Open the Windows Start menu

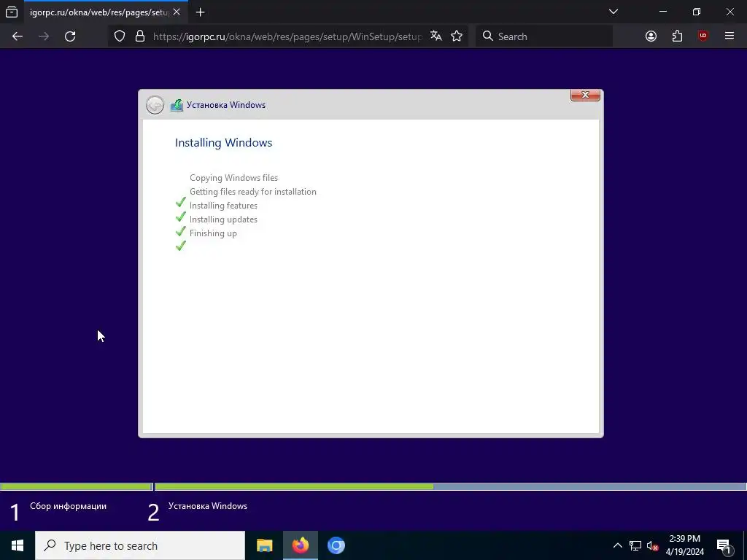click(x=18, y=545)
